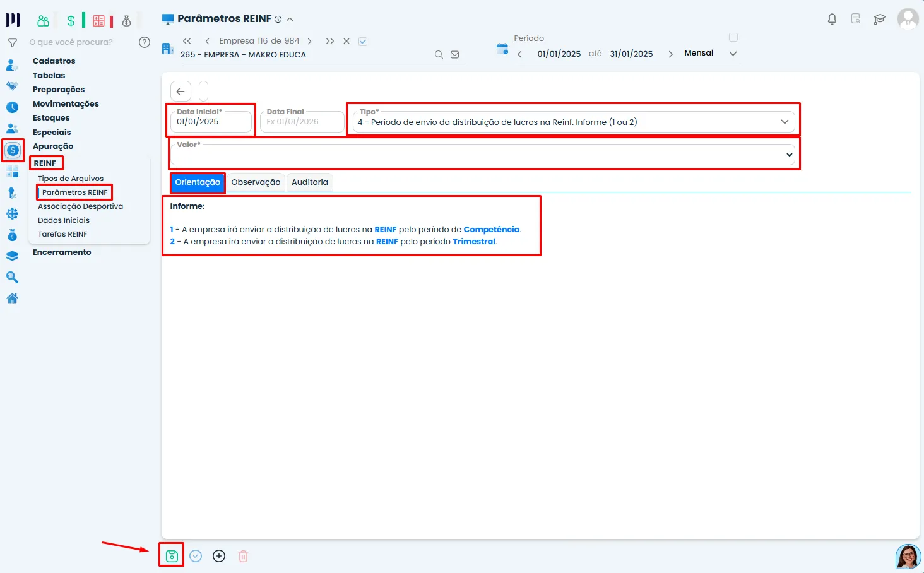Switch to the Observação tab
924x573 pixels.
[256, 182]
